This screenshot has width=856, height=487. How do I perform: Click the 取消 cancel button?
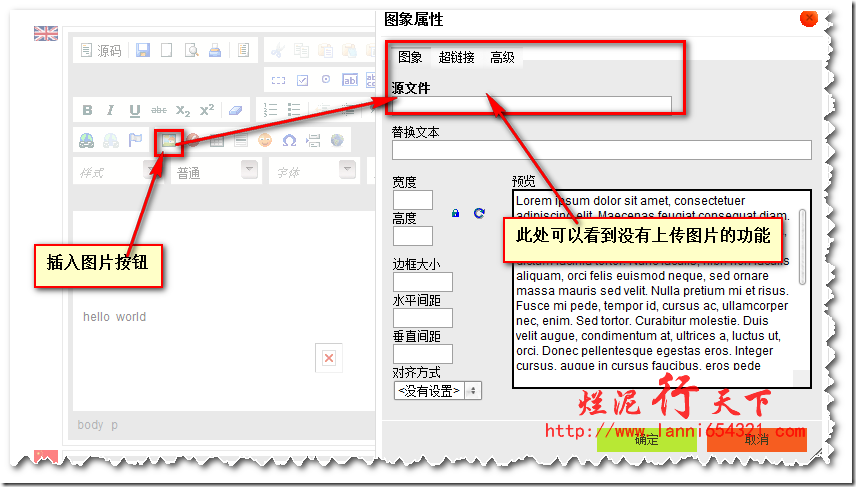pyautogui.click(x=756, y=440)
